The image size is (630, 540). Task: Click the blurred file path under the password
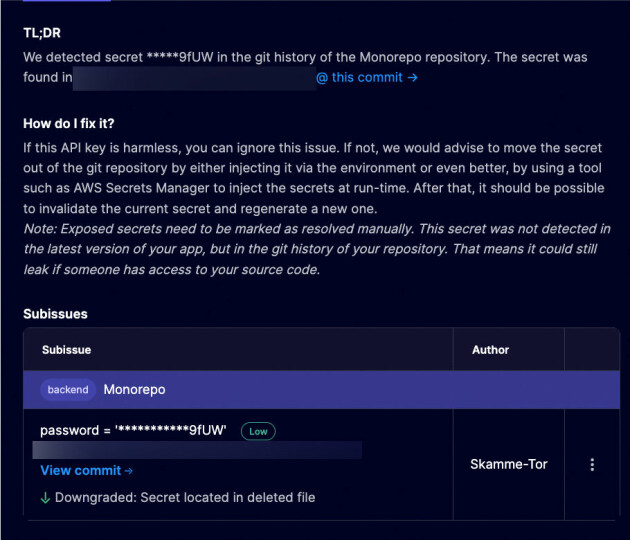[197, 450]
